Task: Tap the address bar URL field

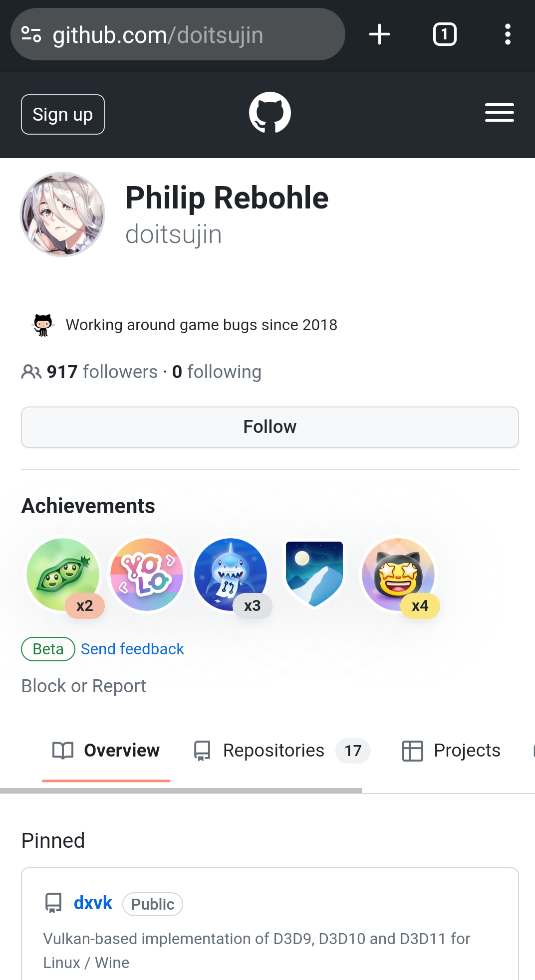Action: [190, 34]
